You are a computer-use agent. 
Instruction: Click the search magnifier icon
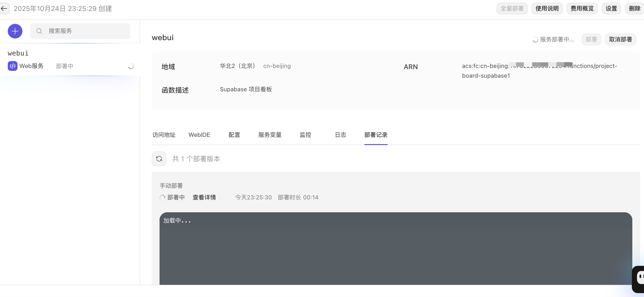(x=39, y=31)
